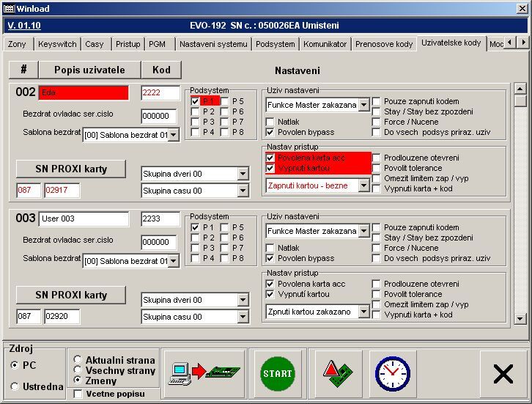The image size is (532, 404).
Task: Click the red triangle green check icon
Action: 339,373
